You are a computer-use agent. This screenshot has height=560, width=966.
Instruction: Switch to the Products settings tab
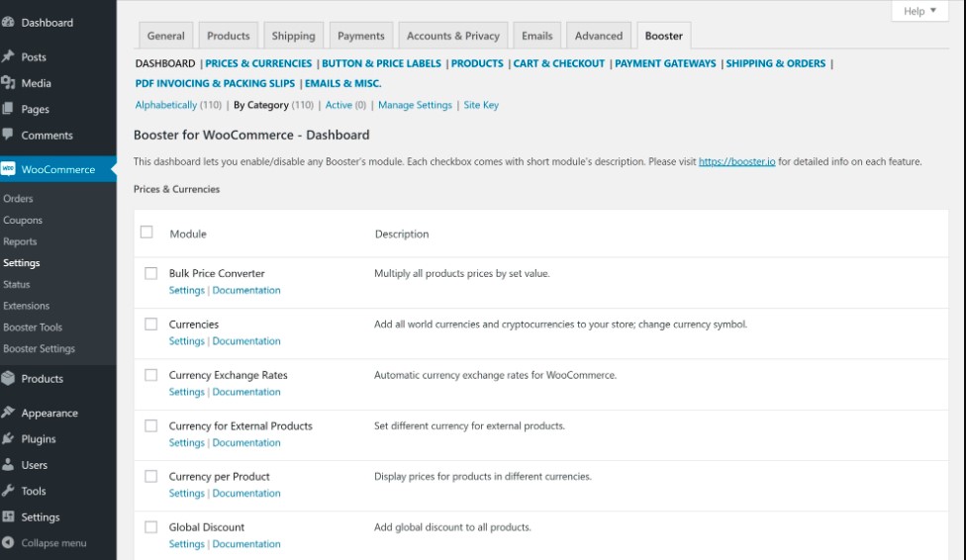pos(228,36)
